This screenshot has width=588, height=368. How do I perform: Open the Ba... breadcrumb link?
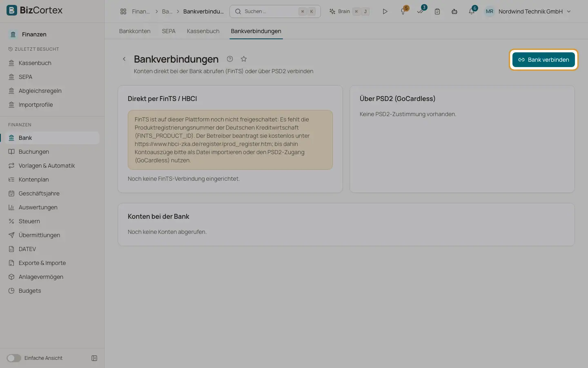coord(167,11)
